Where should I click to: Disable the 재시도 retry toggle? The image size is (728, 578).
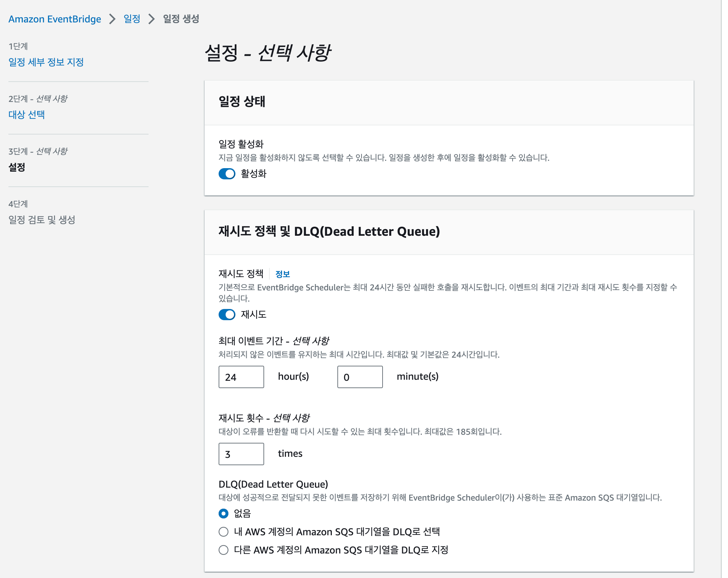(227, 315)
